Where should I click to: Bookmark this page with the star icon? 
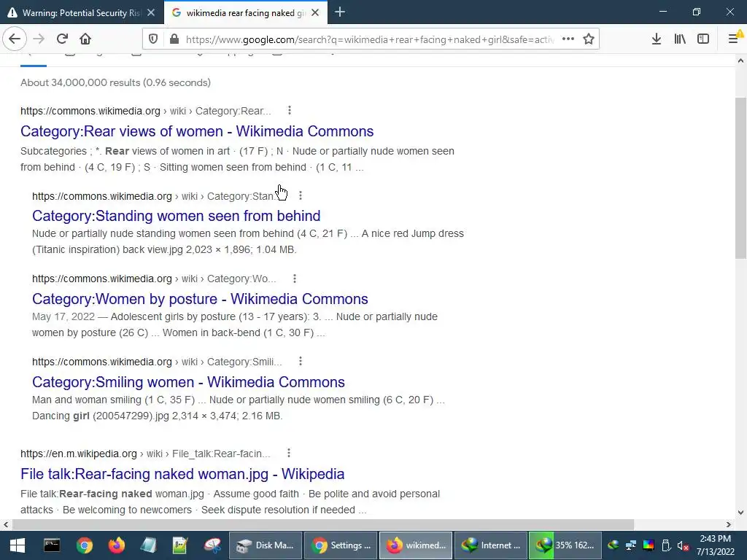(589, 39)
